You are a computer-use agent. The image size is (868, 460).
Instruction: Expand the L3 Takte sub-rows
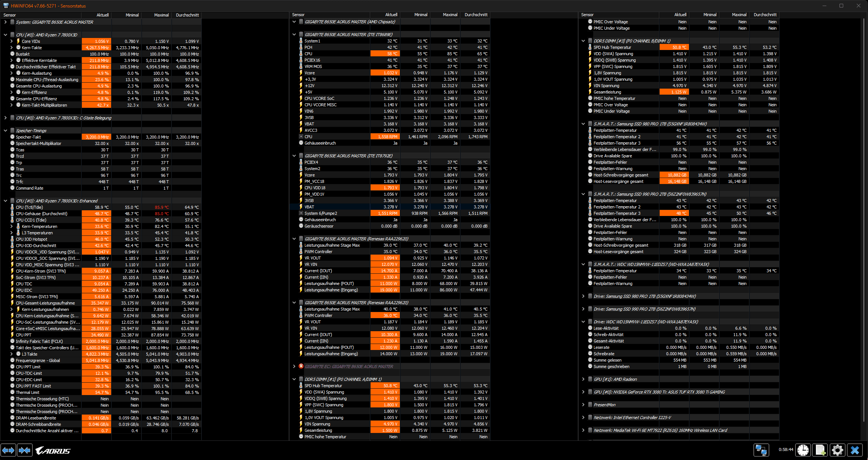12,354
